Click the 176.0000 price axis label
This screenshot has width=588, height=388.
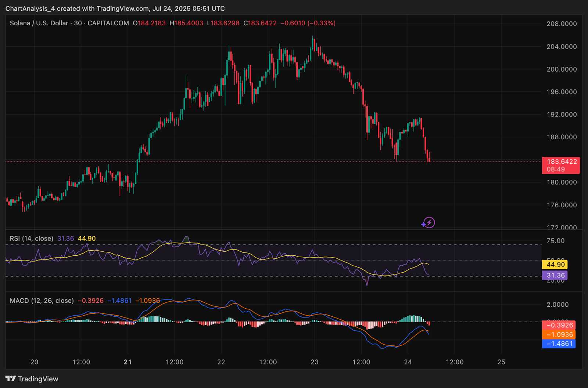click(x=562, y=205)
